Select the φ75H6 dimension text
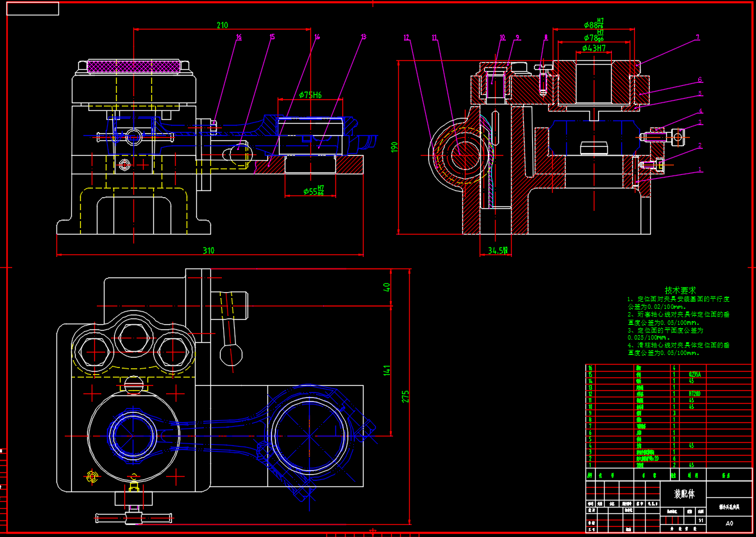The width and height of the screenshot is (756, 537). (x=310, y=95)
